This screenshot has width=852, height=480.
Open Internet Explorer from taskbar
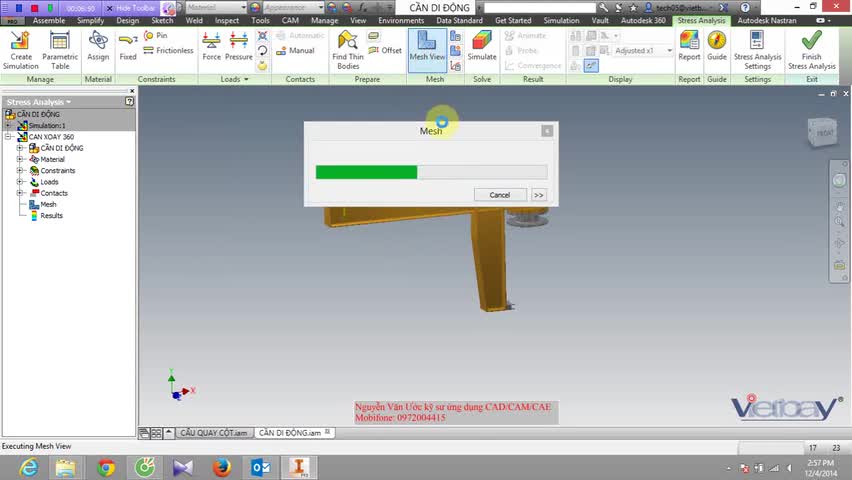coord(28,467)
